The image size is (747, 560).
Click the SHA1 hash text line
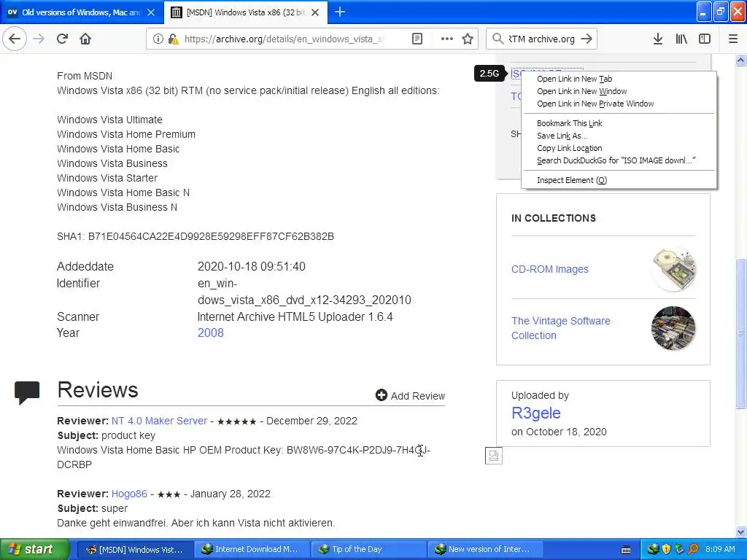[196, 236]
